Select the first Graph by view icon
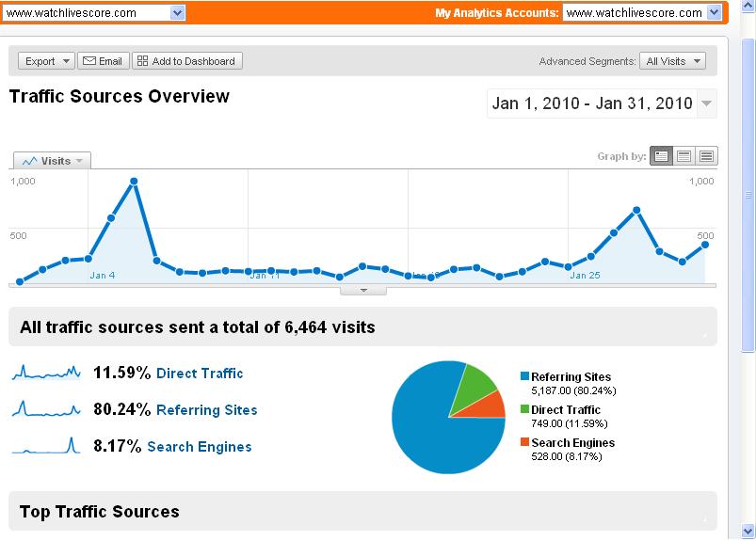Image resolution: width=756 pixels, height=541 pixels. click(661, 155)
